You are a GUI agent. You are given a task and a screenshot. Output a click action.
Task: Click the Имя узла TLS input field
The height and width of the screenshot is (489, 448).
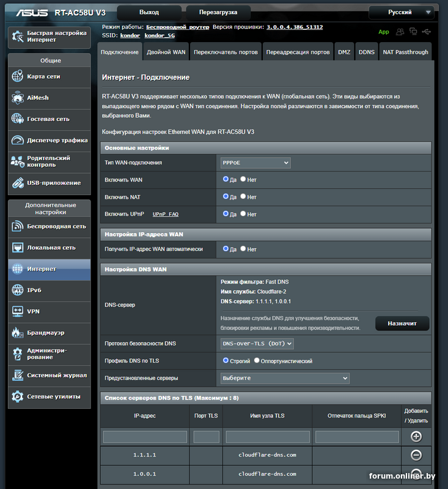coord(268,437)
